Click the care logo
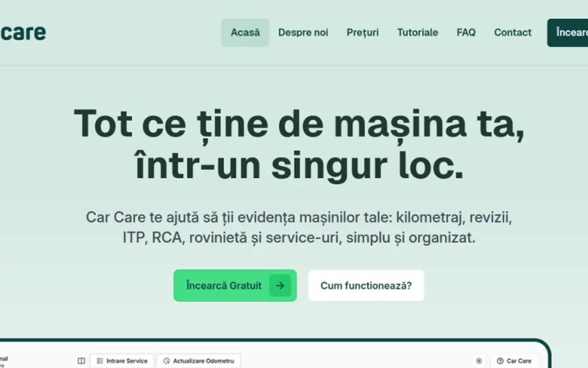588x368 pixels. (x=23, y=33)
